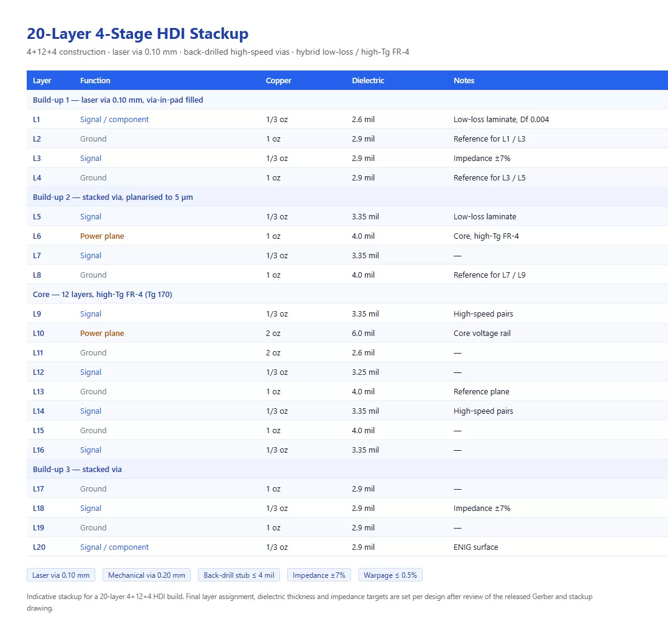Click "Low-loss laminate, Df 0.004" note
The height and width of the screenshot is (644, 668).
pyautogui.click(x=501, y=119)
